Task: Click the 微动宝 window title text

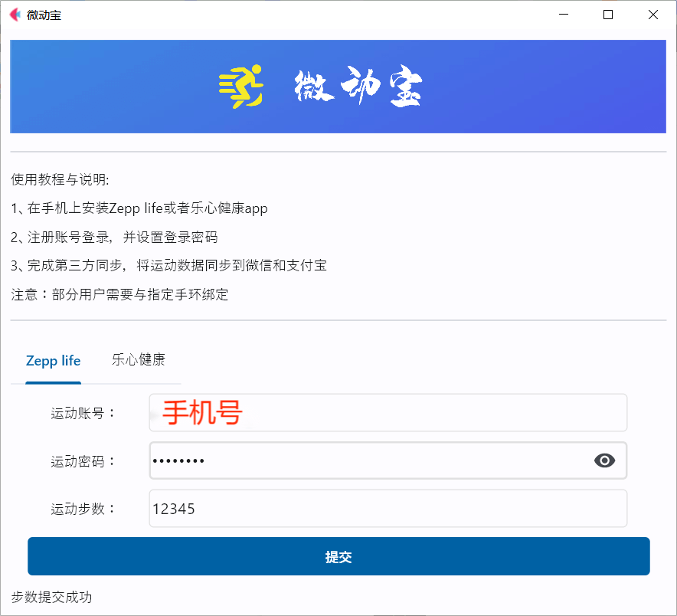Action: click(x=44, y=15)
